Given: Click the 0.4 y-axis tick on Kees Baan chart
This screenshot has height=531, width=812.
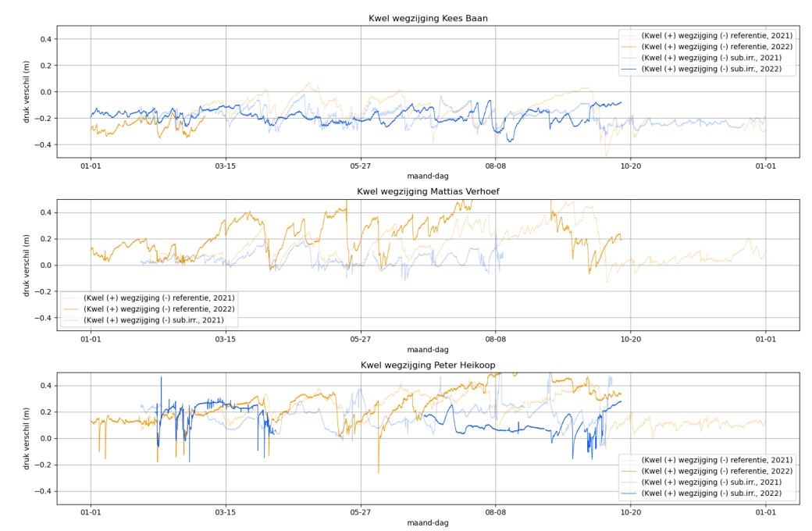Looking at the screenshot, I should (45, 39).
